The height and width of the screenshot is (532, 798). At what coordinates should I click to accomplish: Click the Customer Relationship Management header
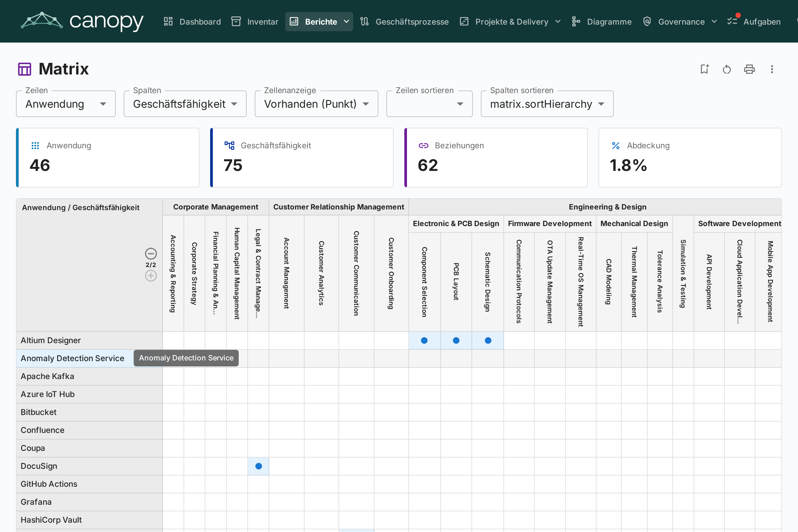(338, 207)
